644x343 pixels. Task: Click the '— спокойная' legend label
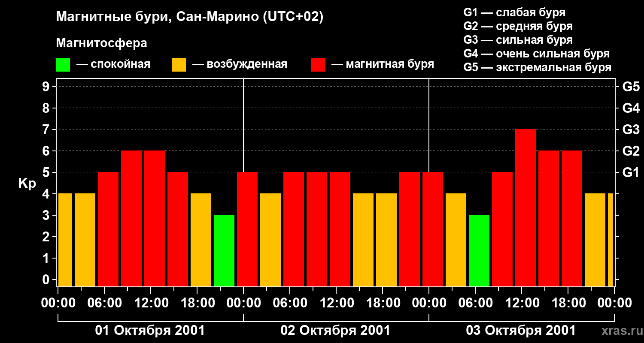tap(113, 64)
